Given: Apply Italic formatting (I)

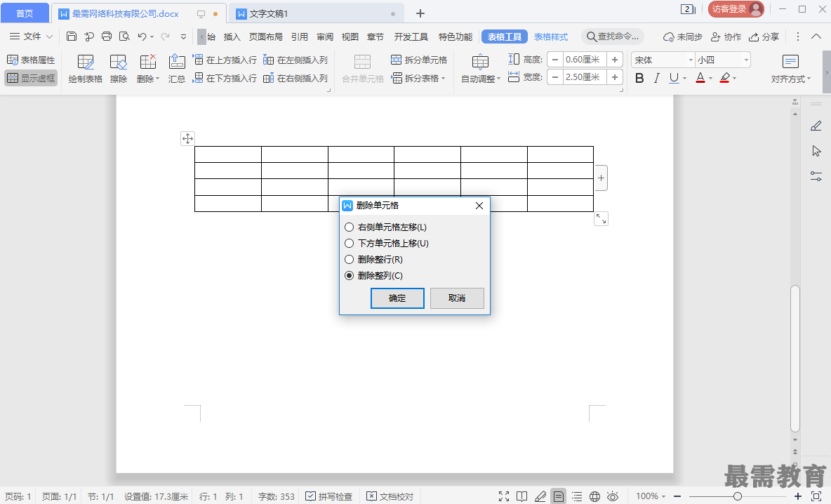Looking at the screenshot, I should 657,78.
